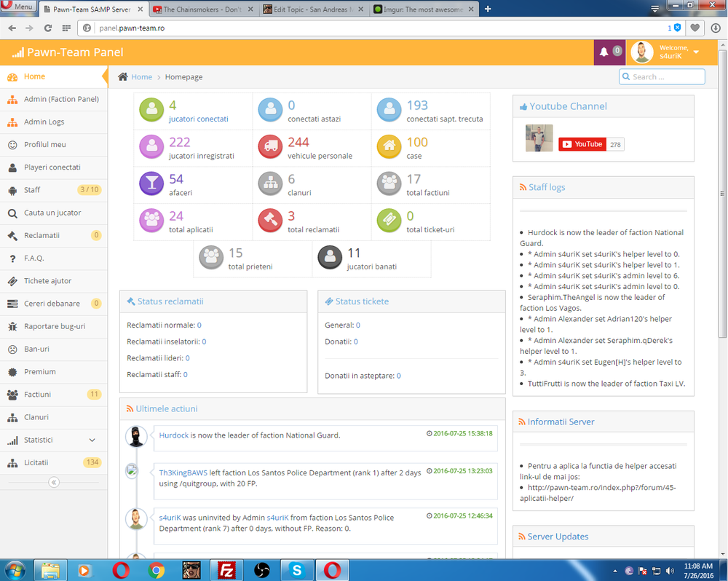
Task: Click the jucatori conectati link
Action: coord(199,119)
